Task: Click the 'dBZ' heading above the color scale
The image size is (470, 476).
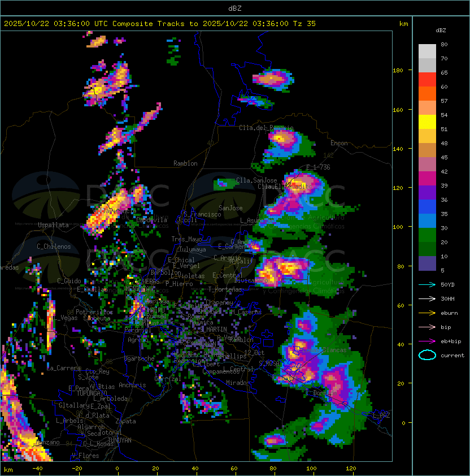Action: 441,31
